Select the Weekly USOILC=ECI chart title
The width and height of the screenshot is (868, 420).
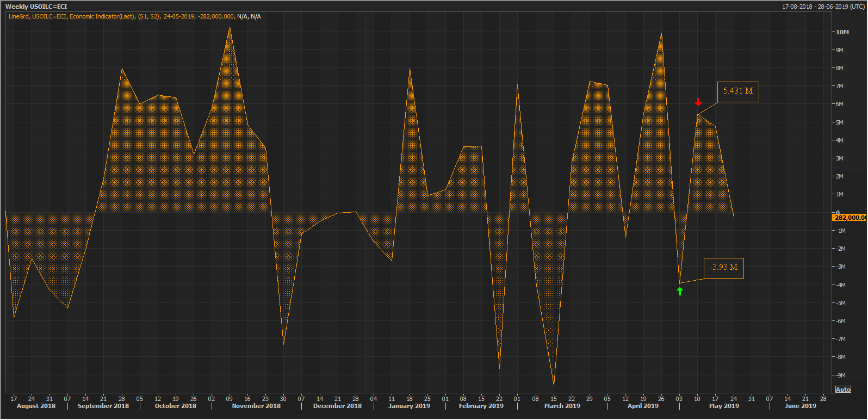pos(36,7)
